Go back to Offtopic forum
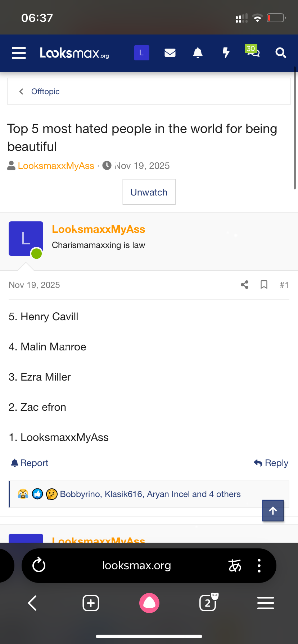The width and height of the screenshot is (298, 644). (x=45, y=92)
